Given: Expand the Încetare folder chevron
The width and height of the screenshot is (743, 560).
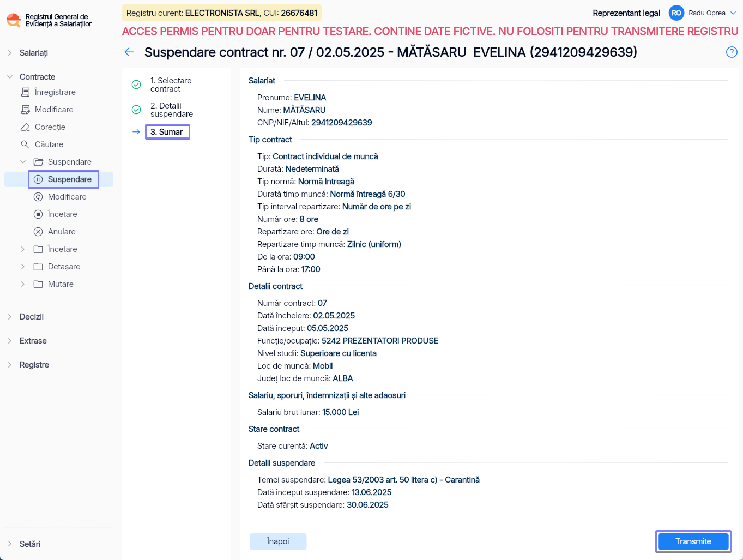Looking at the screenshot, I should [23, 249].
